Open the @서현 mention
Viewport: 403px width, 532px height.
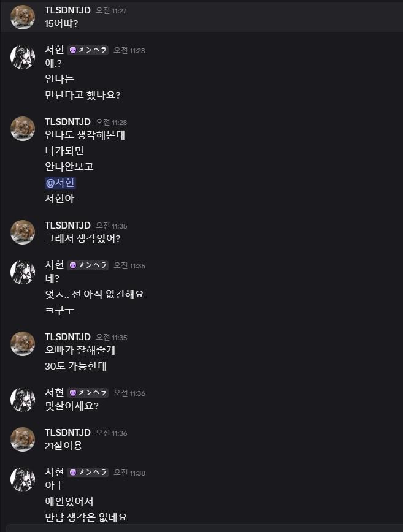[60, 183]
